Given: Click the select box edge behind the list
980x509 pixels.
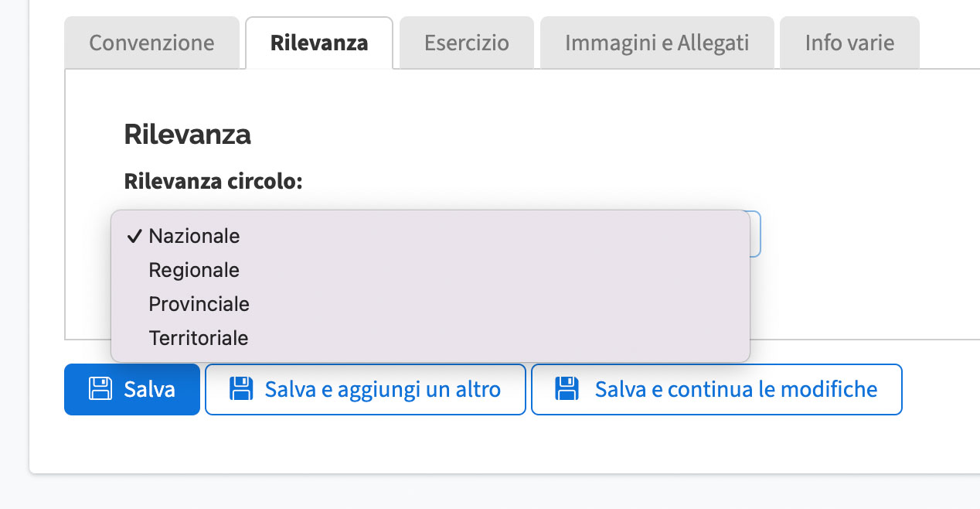Looking at the screenshot, I should click(756, 234).
